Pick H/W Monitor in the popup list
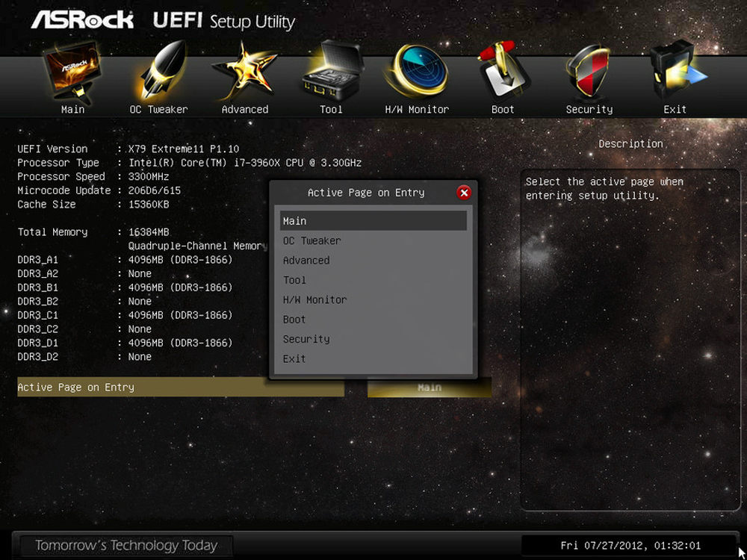The width and height of the screenshot is (747, 560). pos(373,299)
